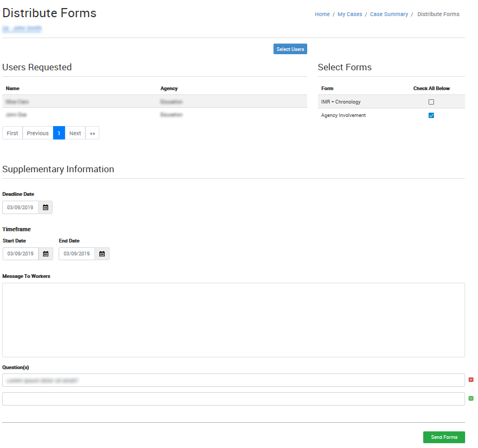Focus the Deadline Date input field
Image resolution: width=478 pixels, height=448 pixels.
[x=20, y=208]
